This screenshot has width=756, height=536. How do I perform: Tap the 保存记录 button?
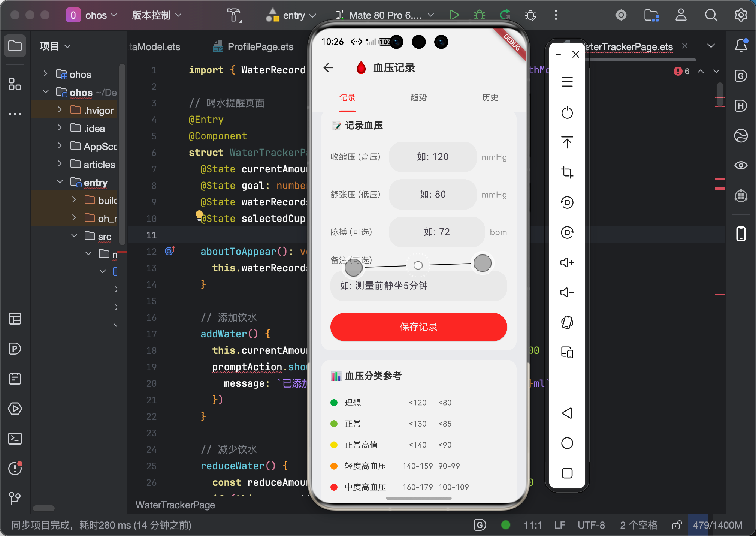(x=418, y=327)
